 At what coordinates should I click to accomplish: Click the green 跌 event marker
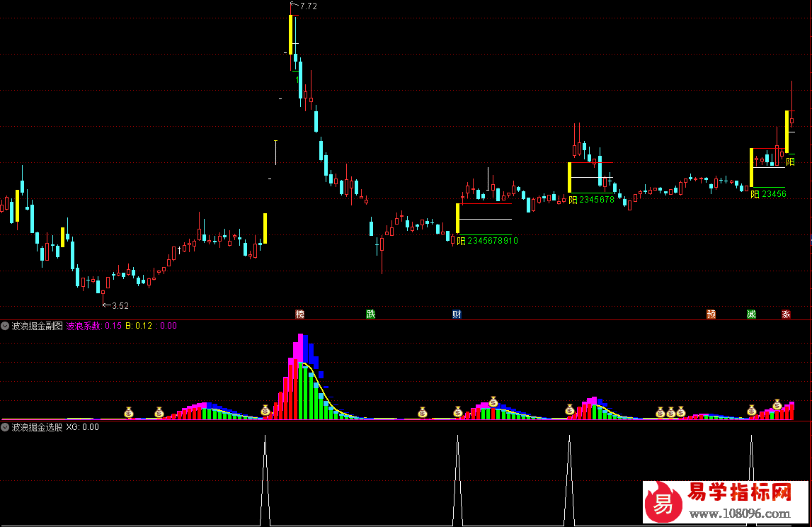(x=370, y=314)
